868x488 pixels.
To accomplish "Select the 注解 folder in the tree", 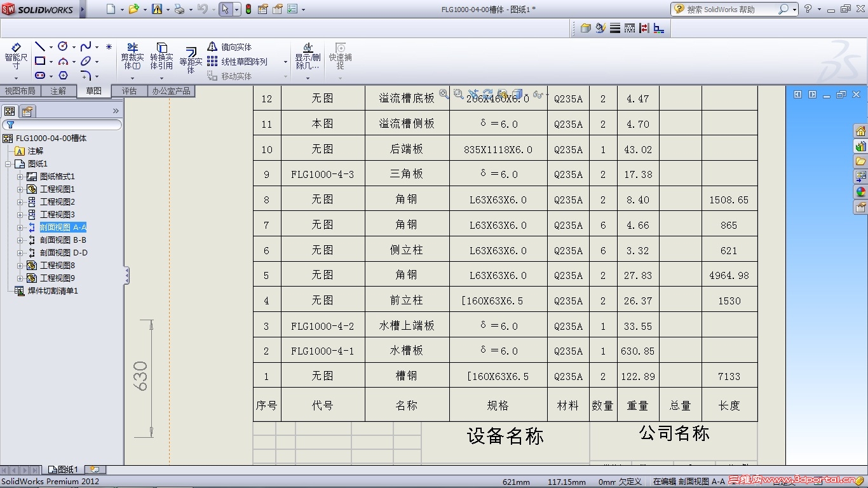I will click(36, 151).
